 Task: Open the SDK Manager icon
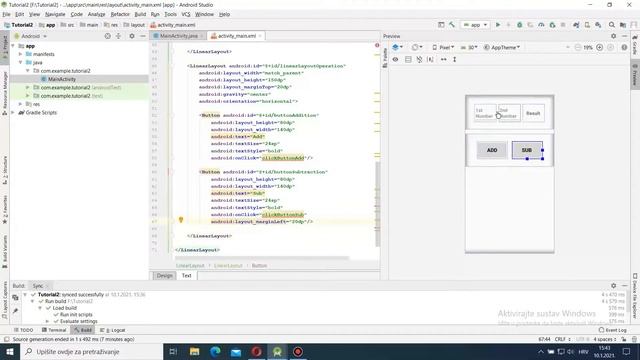click(x=598, y=25)
